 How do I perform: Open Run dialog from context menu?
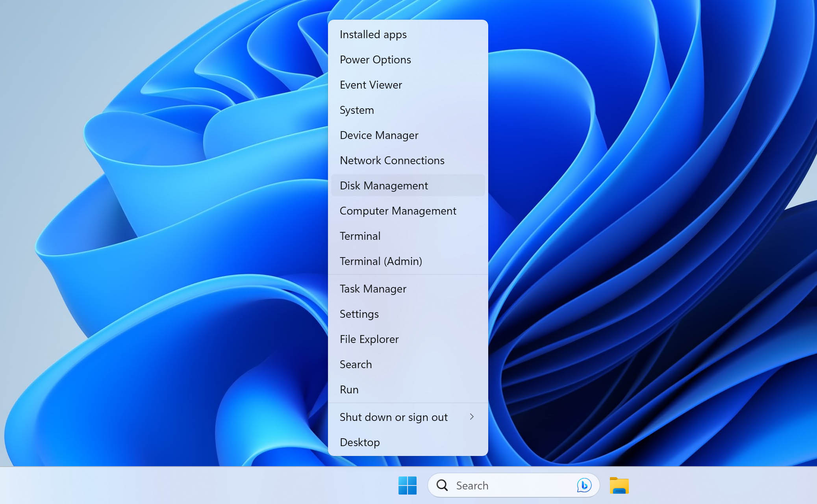click(x=348, y=389)
